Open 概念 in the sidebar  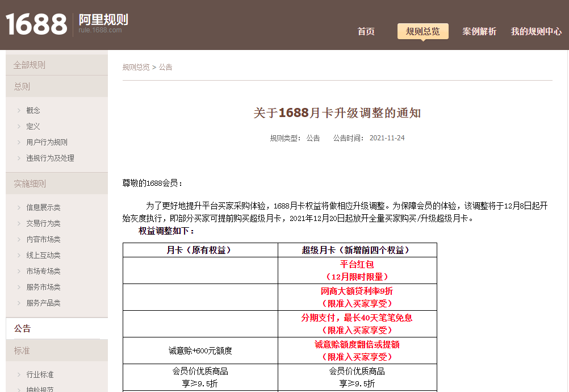(x=33, y=110)
